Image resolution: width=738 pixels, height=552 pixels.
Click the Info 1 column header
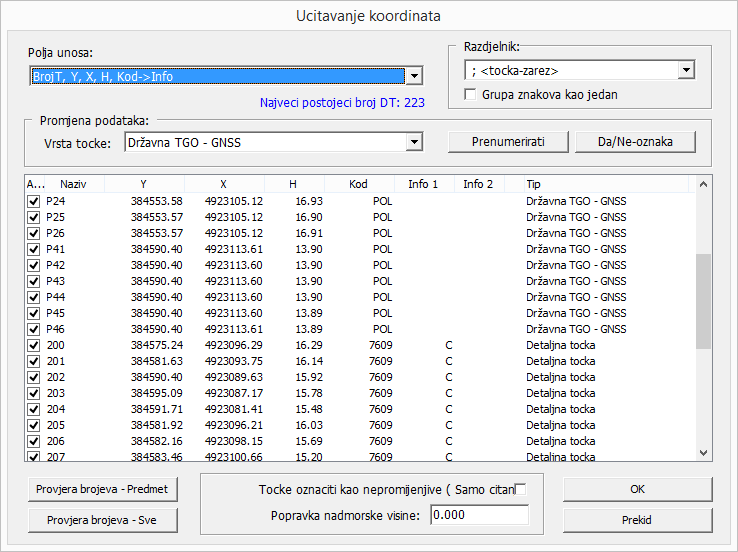point(424,184)
